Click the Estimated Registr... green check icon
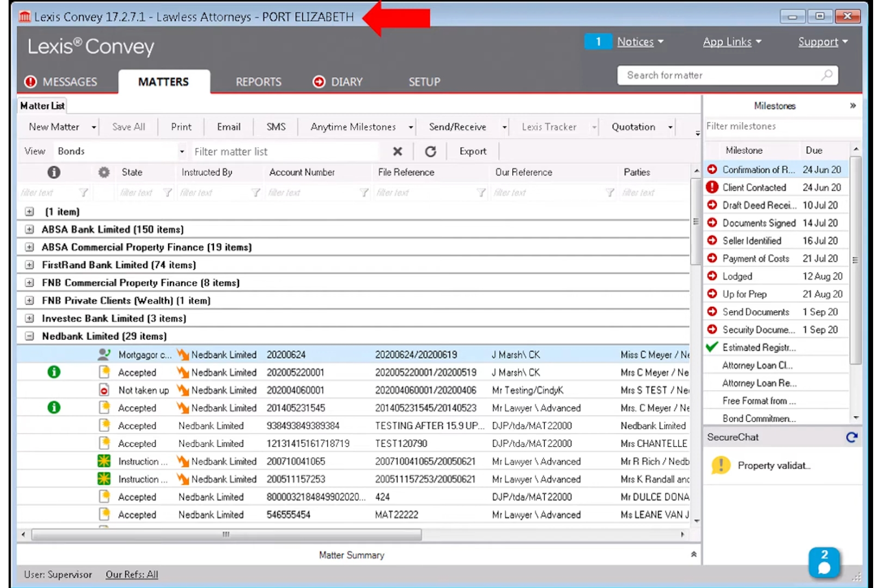882x588 pixels. (712, 347)
